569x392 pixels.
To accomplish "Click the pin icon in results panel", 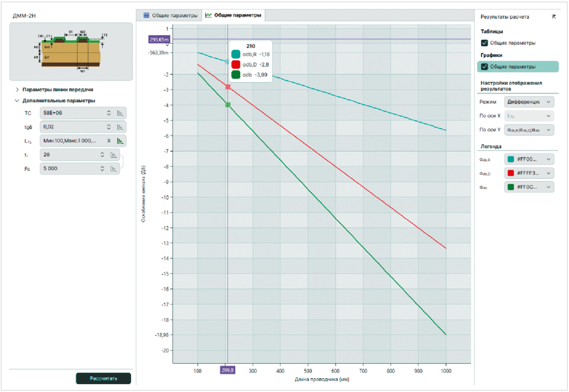I will pos(553,17).
